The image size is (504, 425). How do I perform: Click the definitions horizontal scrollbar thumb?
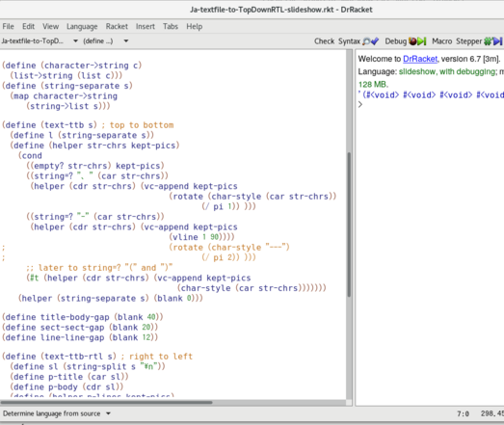point(106,402)
